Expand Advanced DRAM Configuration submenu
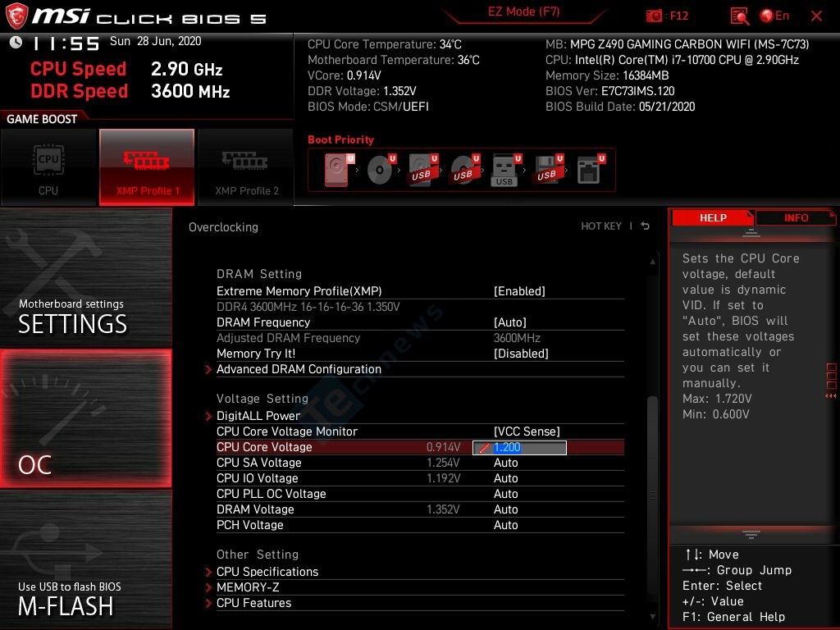 point(299,369)
